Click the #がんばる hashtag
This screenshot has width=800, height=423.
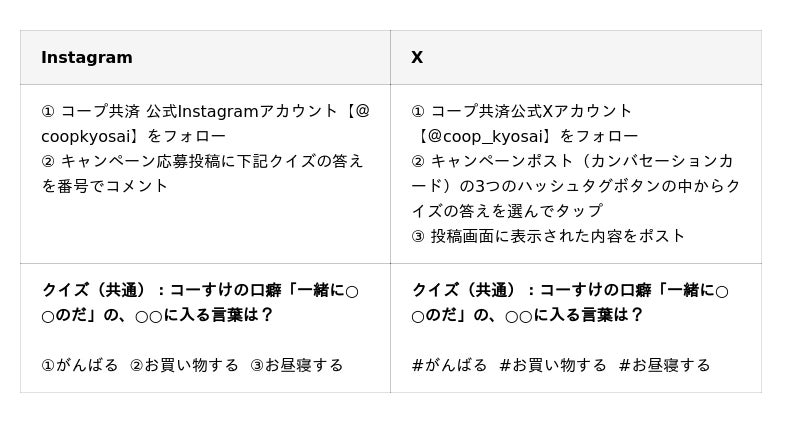point(449,365)
